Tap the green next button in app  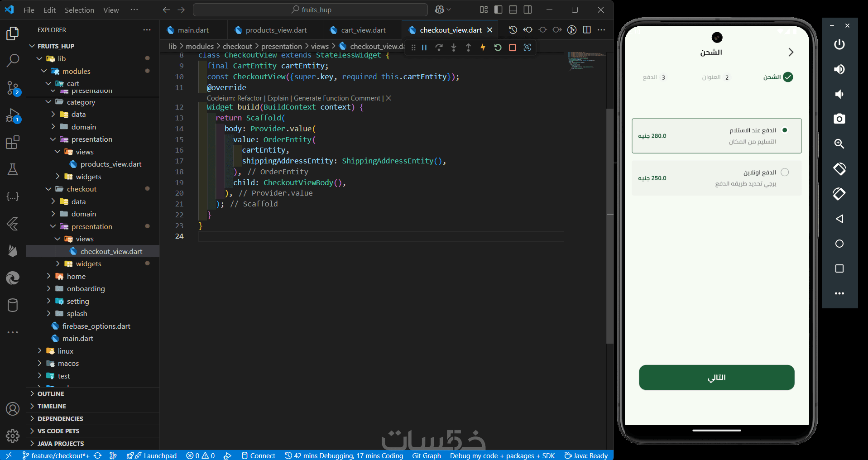(x=716, y=377)
